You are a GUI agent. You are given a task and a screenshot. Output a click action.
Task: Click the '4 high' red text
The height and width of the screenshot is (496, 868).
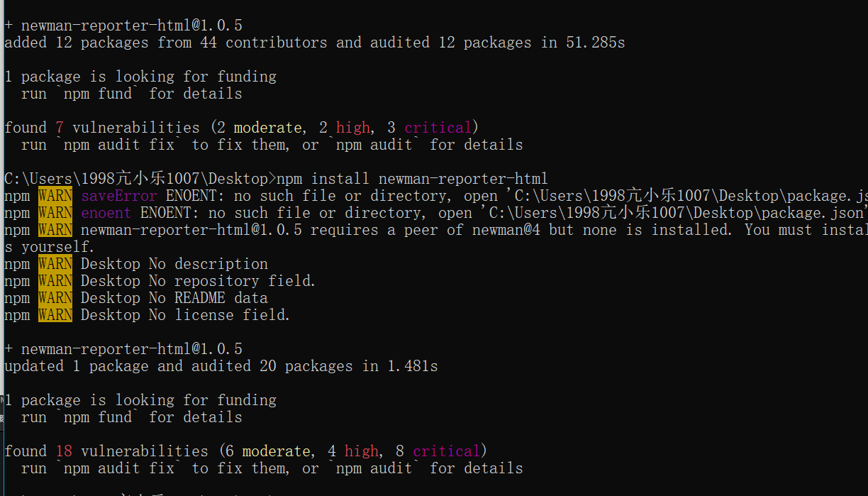tap(352, 451)
